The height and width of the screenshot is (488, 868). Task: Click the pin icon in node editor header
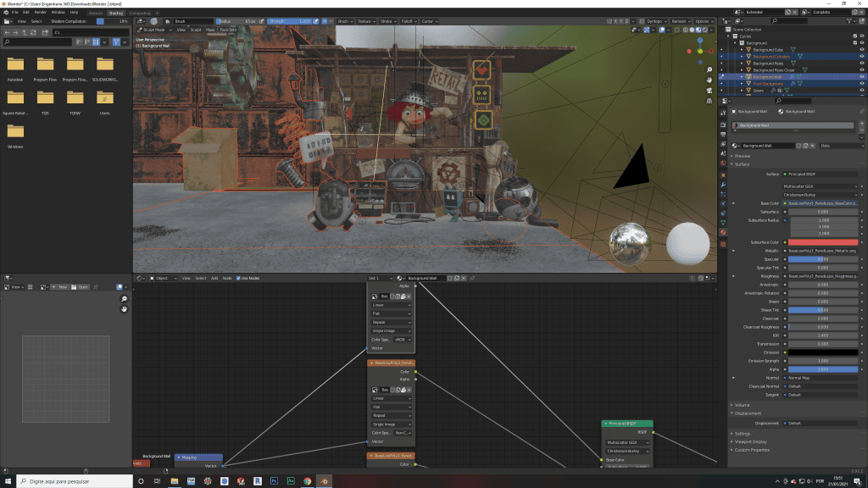tap(472, 278)
